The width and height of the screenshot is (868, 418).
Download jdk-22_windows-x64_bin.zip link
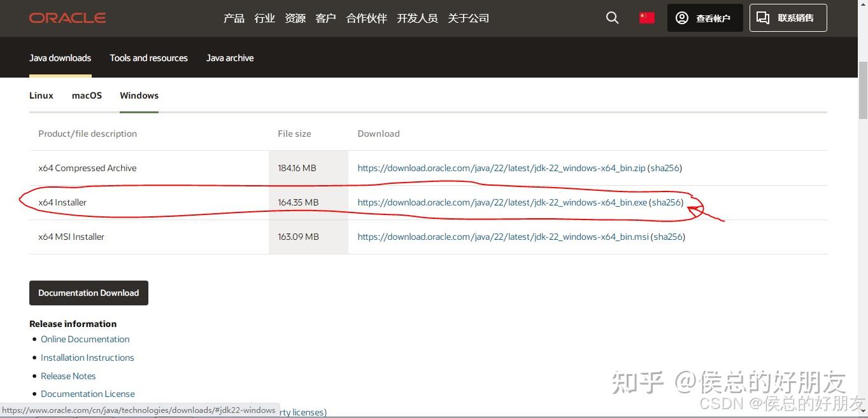tap(501, 168)
